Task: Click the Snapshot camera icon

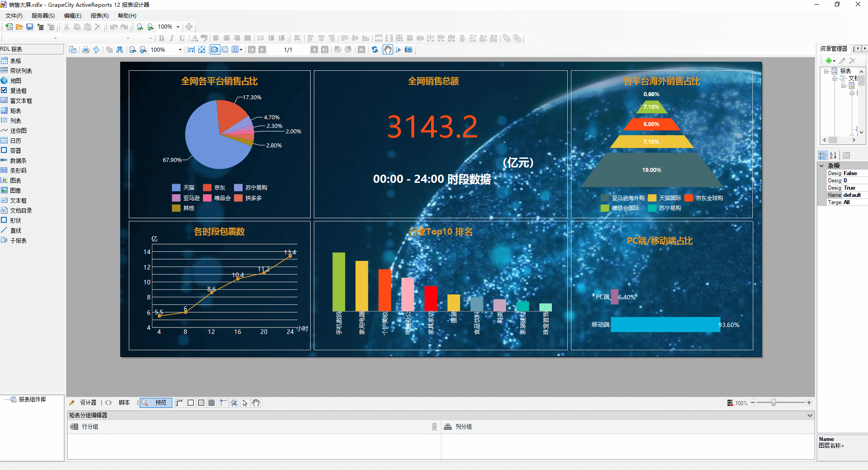Action: [409, 49]
